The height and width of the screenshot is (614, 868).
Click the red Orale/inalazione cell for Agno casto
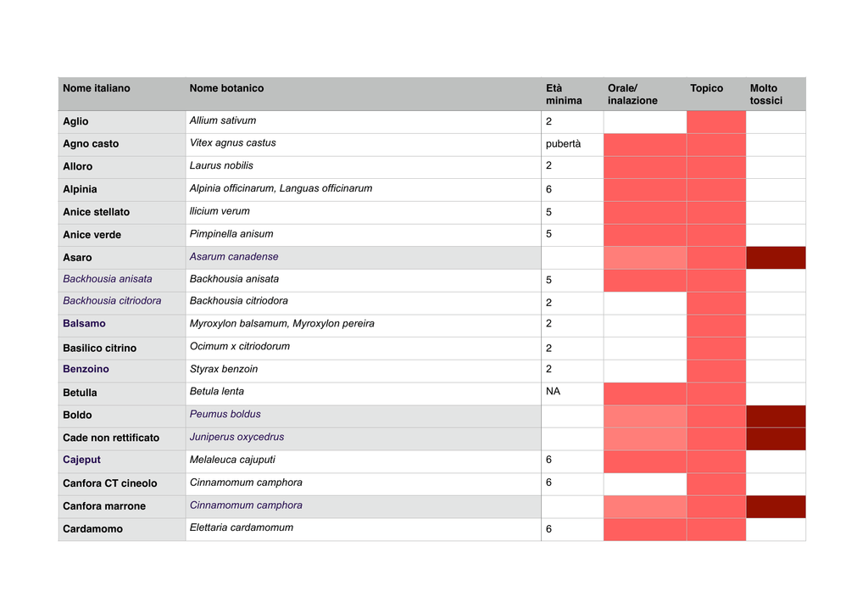tap(645, 144)
